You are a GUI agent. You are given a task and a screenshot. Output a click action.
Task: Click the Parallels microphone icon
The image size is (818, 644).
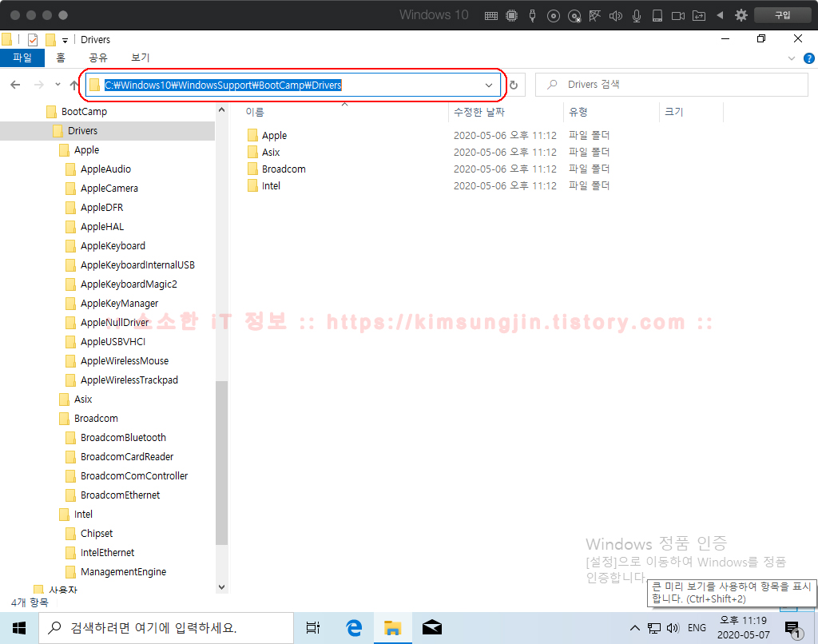point(637,16)
